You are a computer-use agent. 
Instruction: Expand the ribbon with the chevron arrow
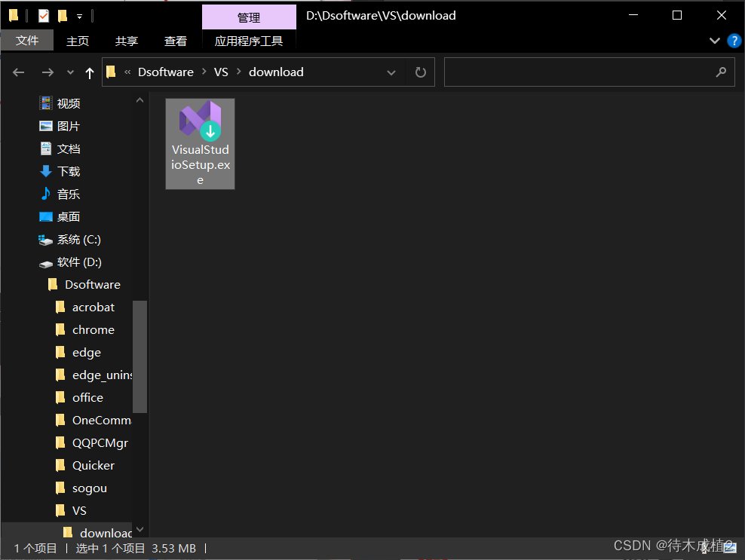click(714, 41)
